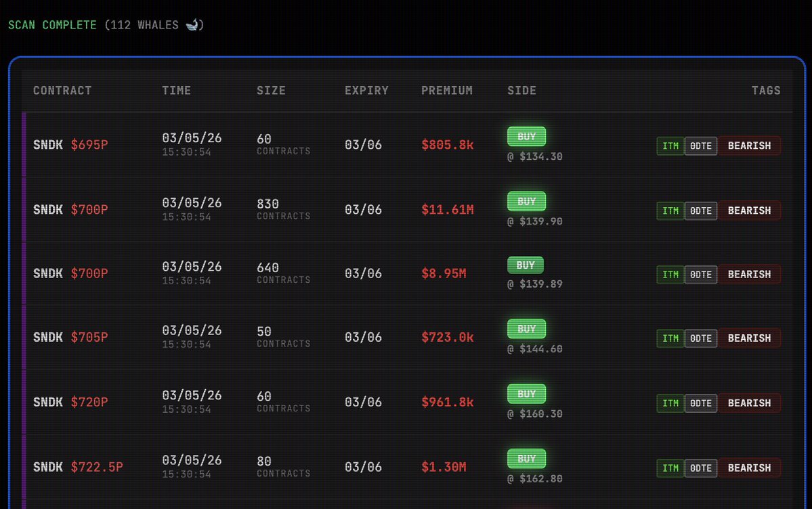Viewport: 812px width, 509px height.
Task: Select the SNDK $720P contract name
Action: (70, 402)
